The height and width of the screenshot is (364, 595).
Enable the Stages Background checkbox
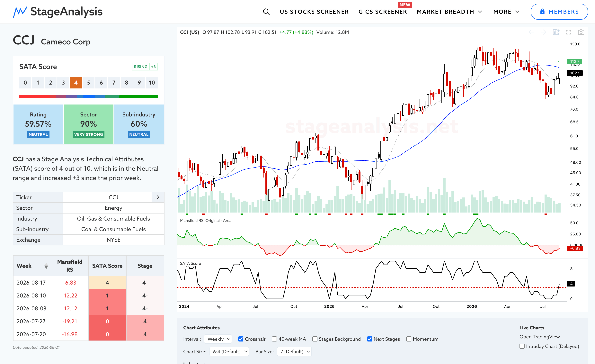pyautogui.click(x=315, y=339)
